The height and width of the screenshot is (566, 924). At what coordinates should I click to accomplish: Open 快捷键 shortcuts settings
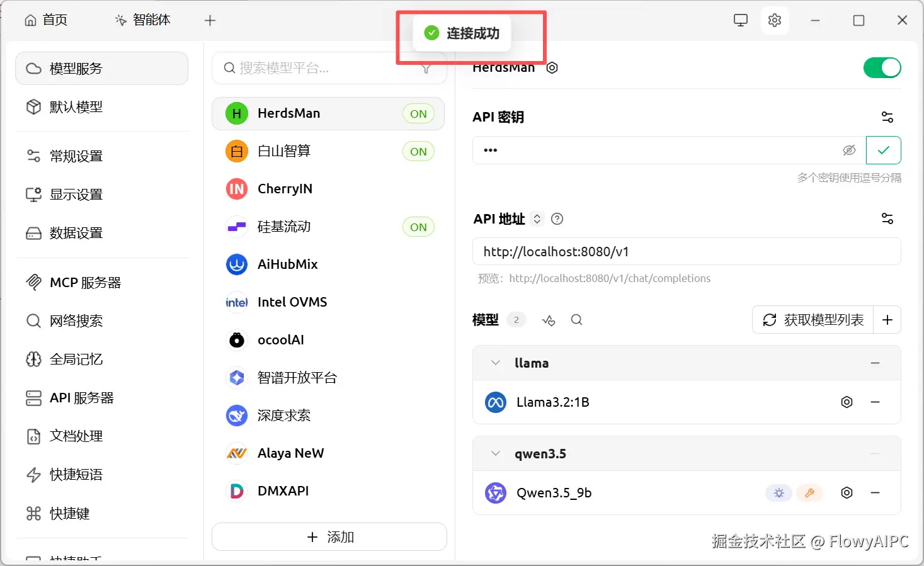101,514
